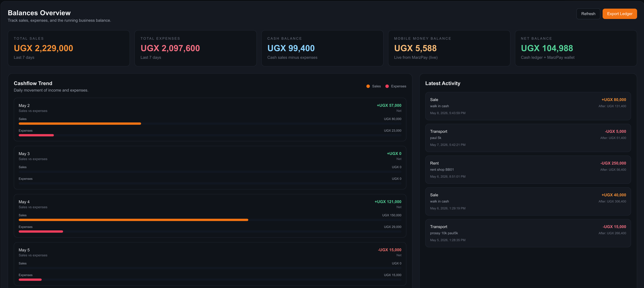Click the May 6, 2026, 8:51:01 PM timestamp
Screen dimensions: 644x288
pyautogui.click(x=447, y=176)
